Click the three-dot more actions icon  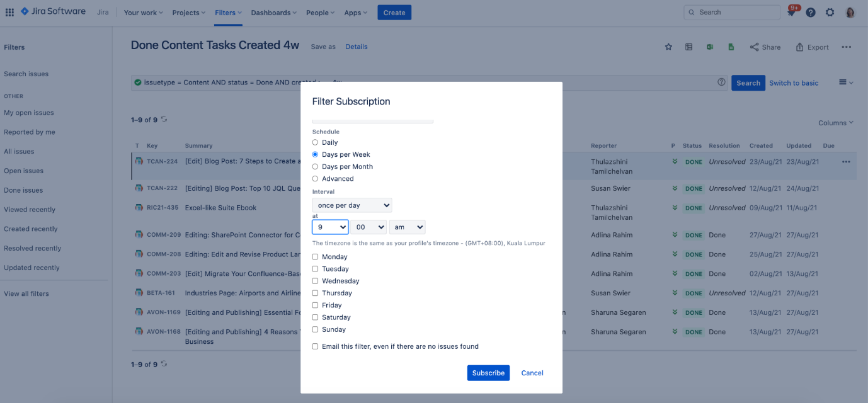[846, 47]
